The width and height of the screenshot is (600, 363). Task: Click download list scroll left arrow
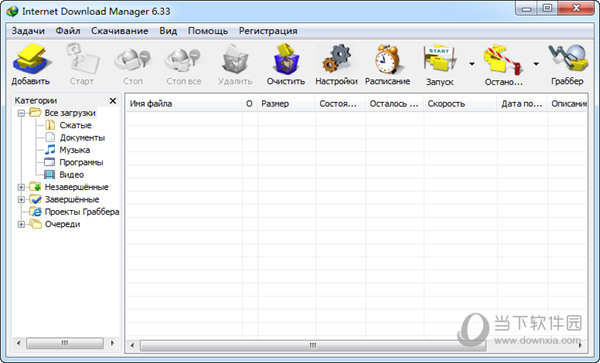click(x=132, y=345)
